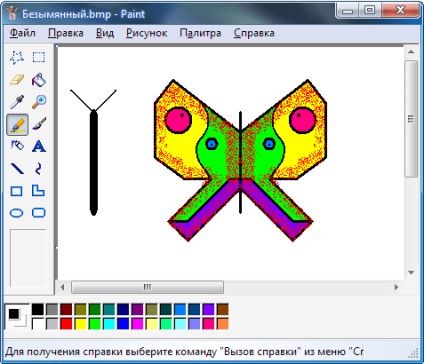
Task: Choose the Brush tool
Action: pos(39,124)
